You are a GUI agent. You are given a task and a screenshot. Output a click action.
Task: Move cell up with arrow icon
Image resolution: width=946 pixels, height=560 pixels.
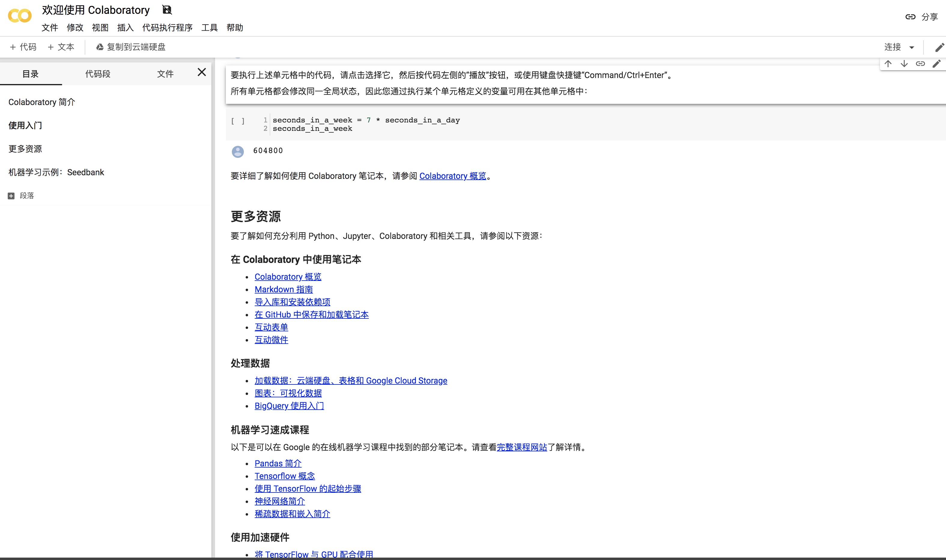(888, 64)
